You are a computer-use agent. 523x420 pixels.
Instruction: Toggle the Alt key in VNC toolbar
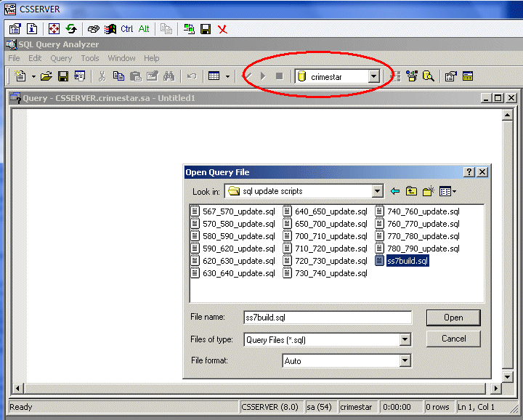point(144,29)
